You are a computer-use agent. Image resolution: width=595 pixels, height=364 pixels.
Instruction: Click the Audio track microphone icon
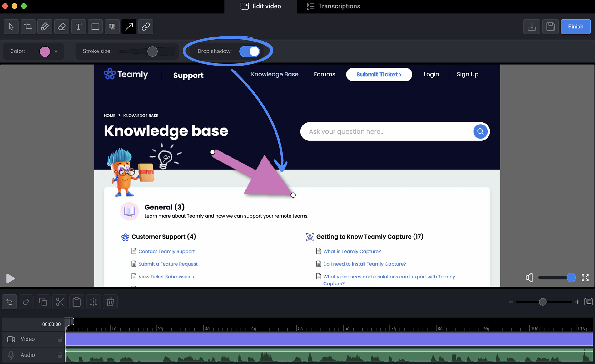[x=11, y=355]
